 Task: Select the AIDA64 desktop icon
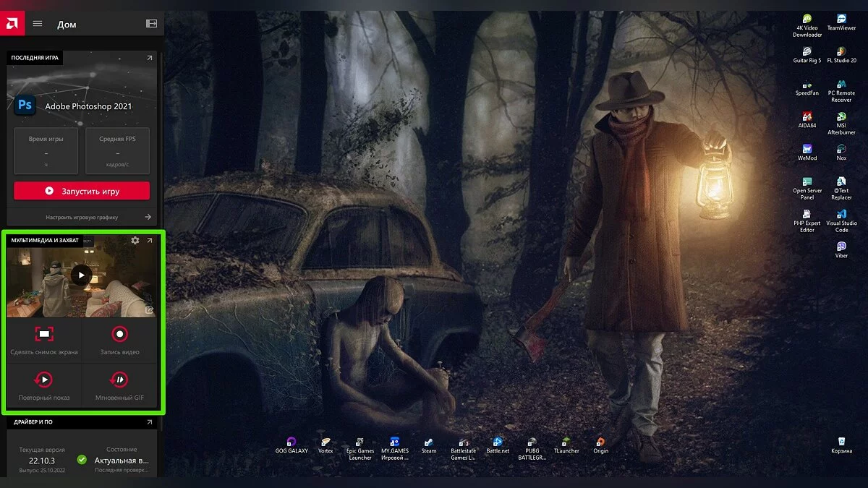tap(807, 120)
